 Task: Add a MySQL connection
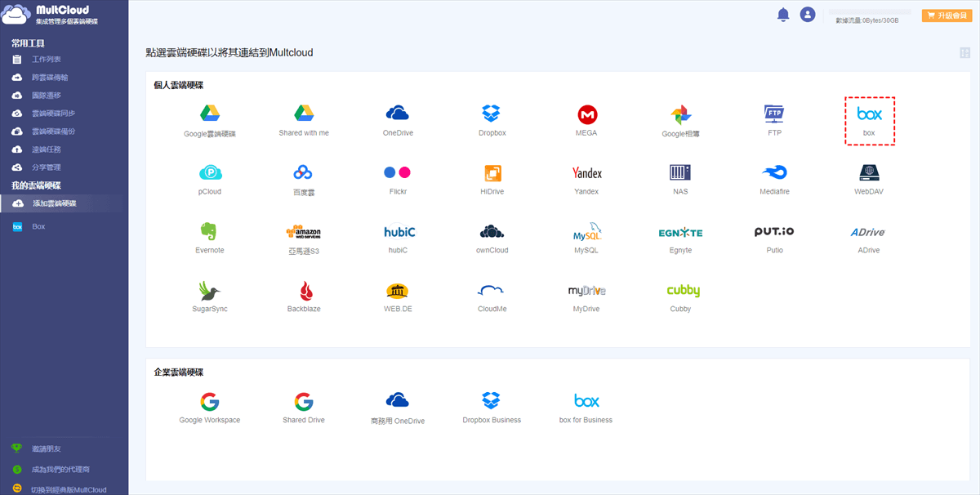[586, 232]
